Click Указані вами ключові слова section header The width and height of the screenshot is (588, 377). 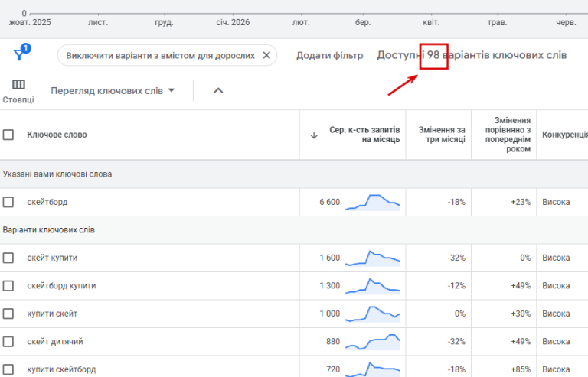point(57,174)
